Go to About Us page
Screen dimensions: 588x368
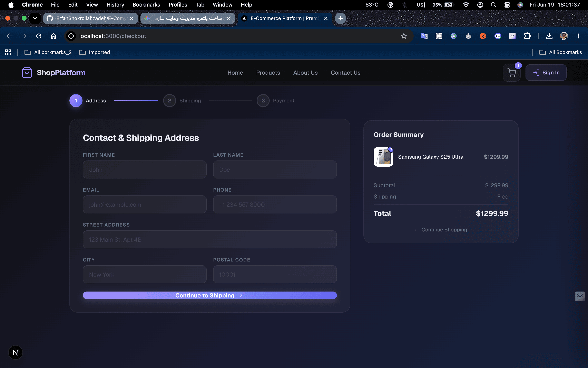pos(305,73)
